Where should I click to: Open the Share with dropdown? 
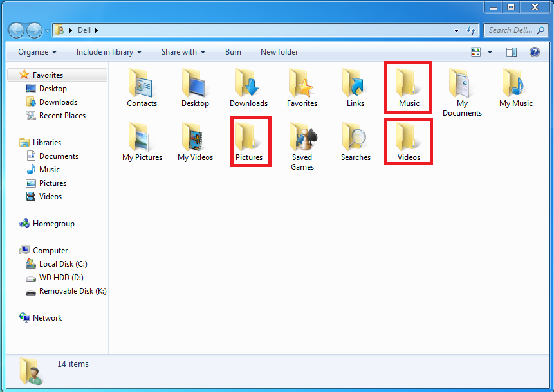tap(183, 51)
